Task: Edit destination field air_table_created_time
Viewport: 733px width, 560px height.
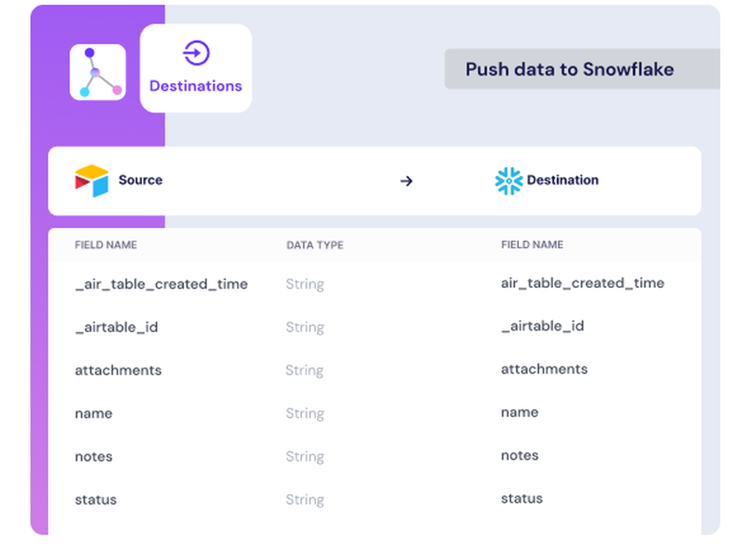Action: point(583,283)
